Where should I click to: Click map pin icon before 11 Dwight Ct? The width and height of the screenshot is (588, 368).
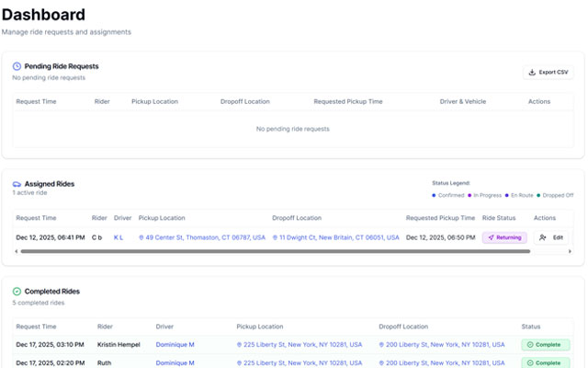tap(275, 237)
